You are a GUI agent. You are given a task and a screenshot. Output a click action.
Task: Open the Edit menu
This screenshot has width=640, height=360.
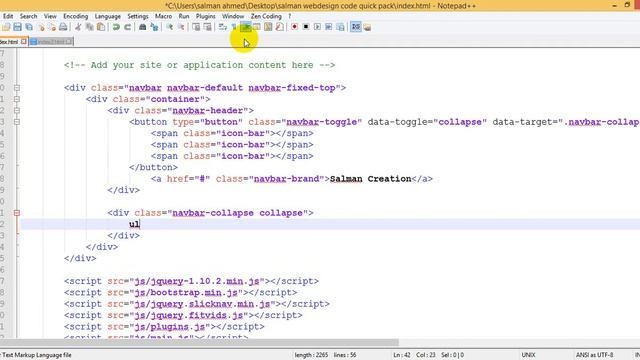click(x=8, y=16)
